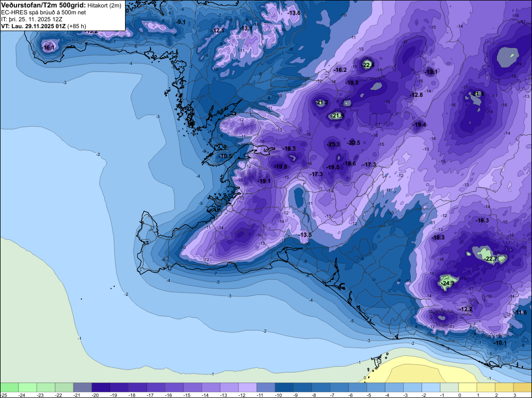Select the legend swatch labeled -8
Screen dimensions: 532x398
click(x=321, y=387)
